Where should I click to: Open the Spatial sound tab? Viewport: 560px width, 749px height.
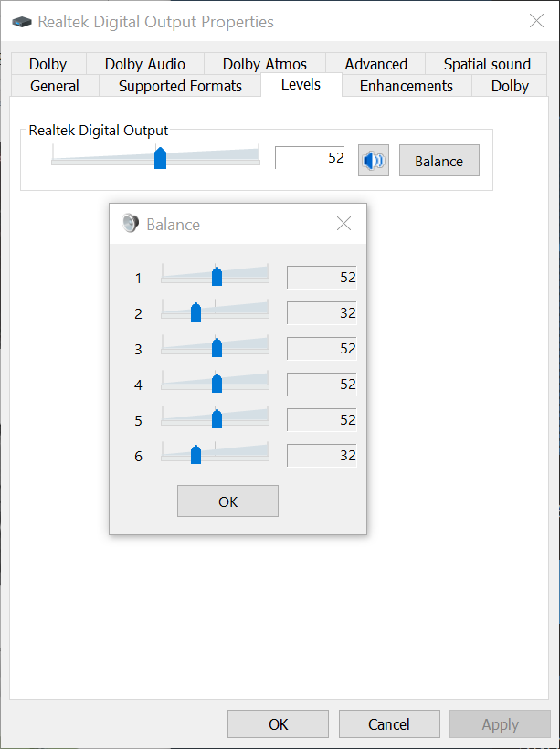(487, 64)
